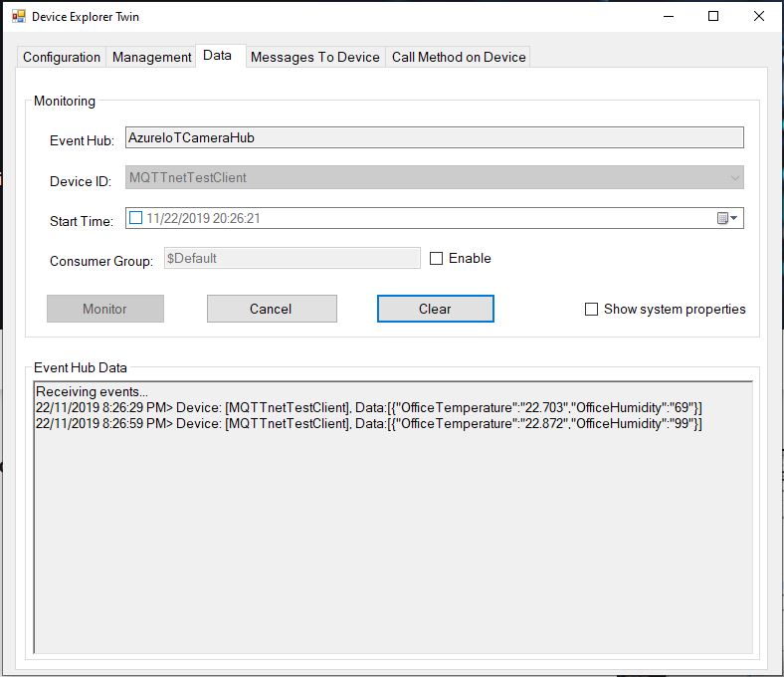Minimize the Device Explorer Twin window
784x677 pixels.
(x=667, y=17)
